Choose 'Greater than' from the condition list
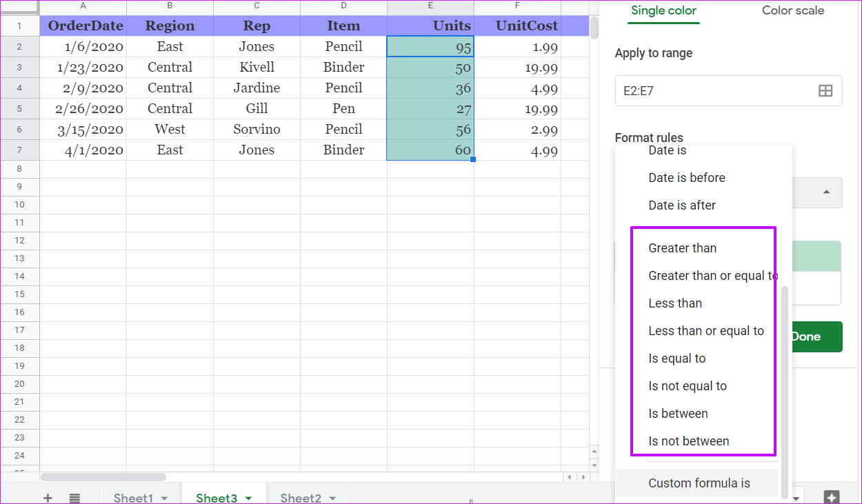 682,248
